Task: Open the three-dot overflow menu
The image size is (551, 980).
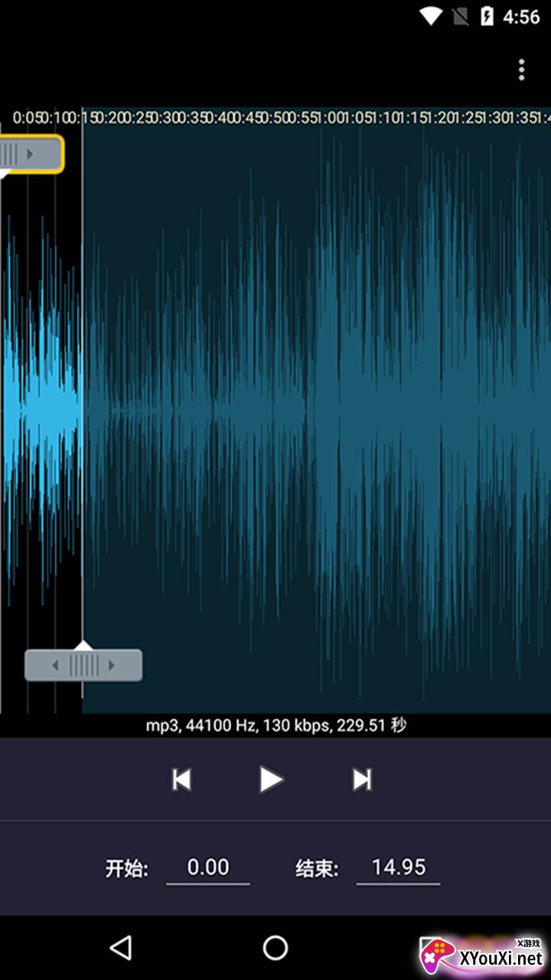Action: coord(521,70)
